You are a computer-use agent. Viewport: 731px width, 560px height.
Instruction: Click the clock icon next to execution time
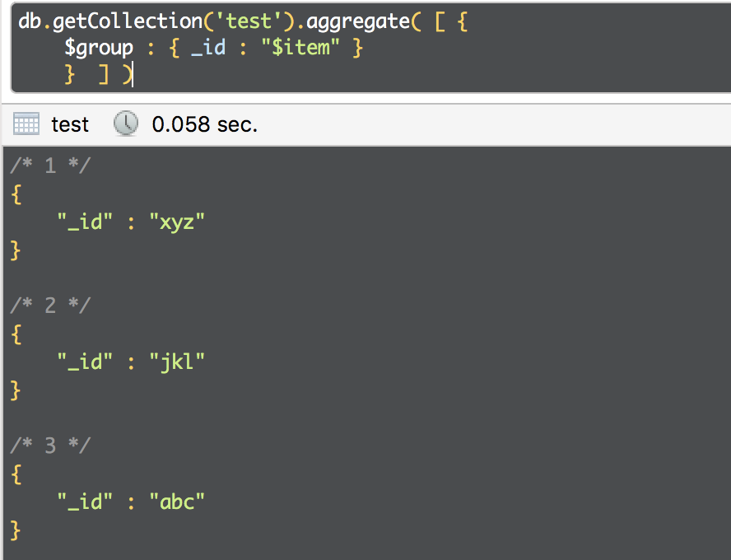[126, 124]
